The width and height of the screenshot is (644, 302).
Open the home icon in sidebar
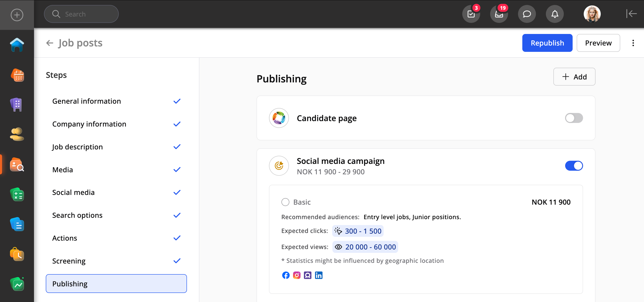[x=17, y=45]
